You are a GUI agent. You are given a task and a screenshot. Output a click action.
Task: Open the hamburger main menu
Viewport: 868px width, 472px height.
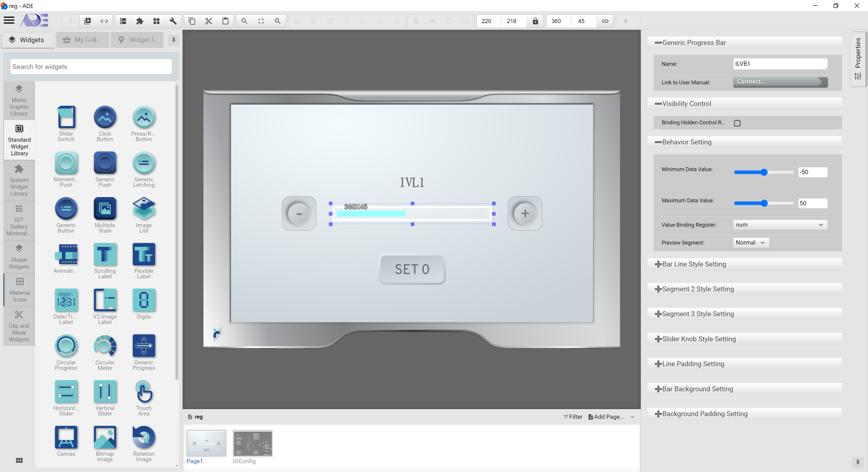point(9,20)
